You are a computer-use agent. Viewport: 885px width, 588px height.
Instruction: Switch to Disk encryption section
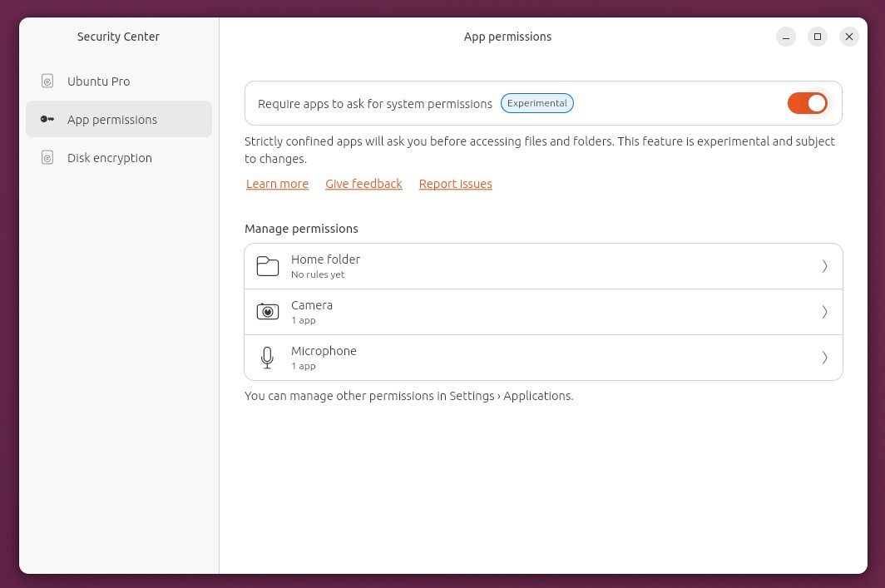click(109, 158)
